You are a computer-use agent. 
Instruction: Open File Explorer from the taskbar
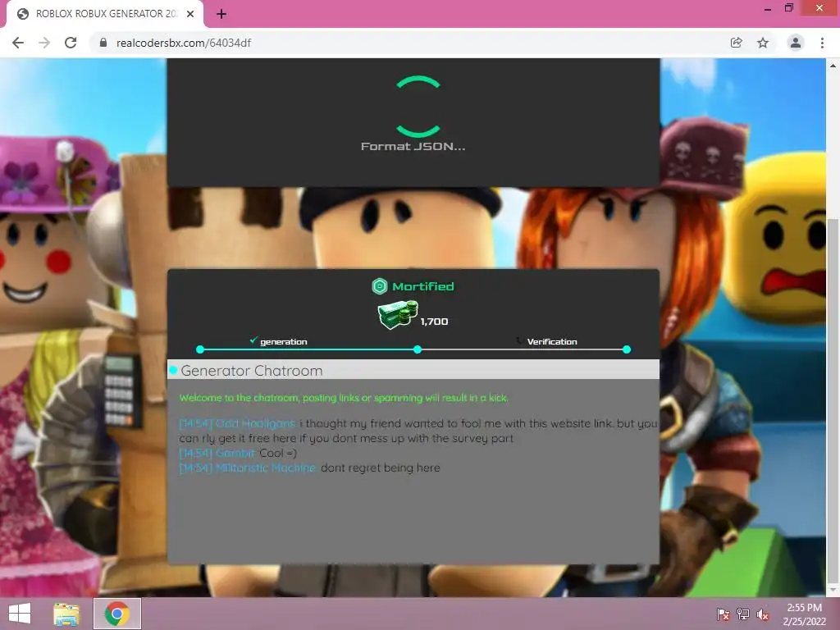[x=66, y=614]
